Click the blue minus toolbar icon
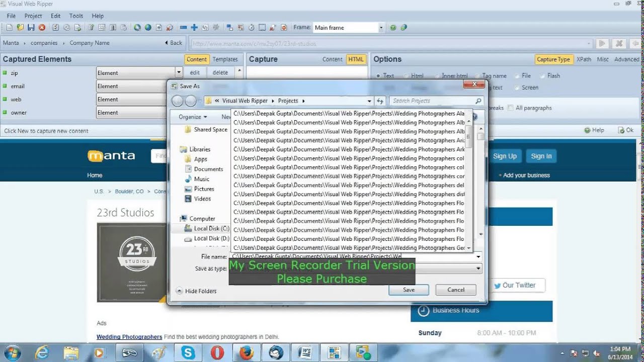 (183, 28)
